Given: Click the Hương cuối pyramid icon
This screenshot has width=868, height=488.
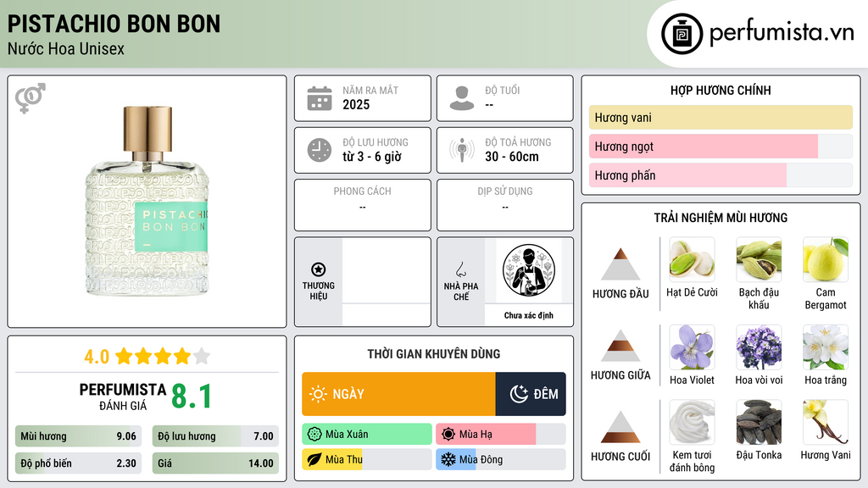Looking at the screenshot, I should pyautogui.click(x=620, y=427).
